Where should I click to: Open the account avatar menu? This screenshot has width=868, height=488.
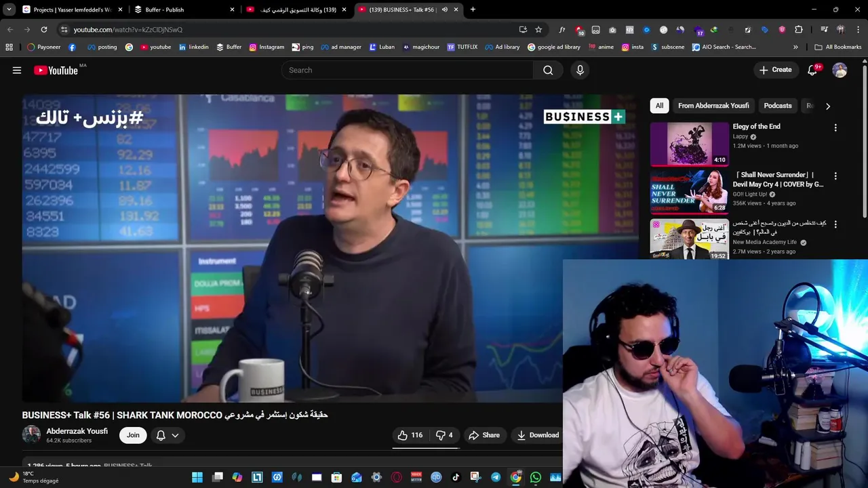point(840,70)
